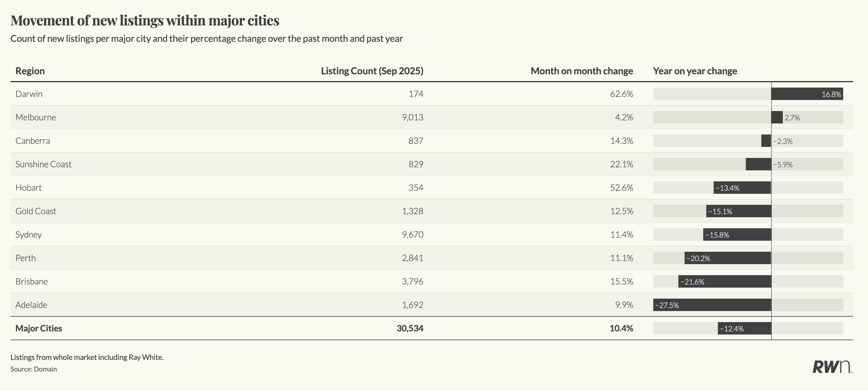This screenshot has width=868, height=391.
Task: Click Sydney's listing count 9,670
Action: pos(413,234)
